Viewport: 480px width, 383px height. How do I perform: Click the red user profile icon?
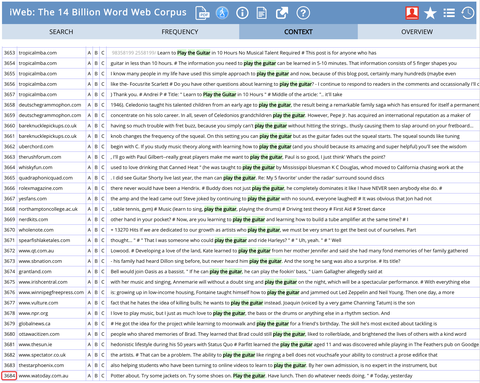click(412, 13)
